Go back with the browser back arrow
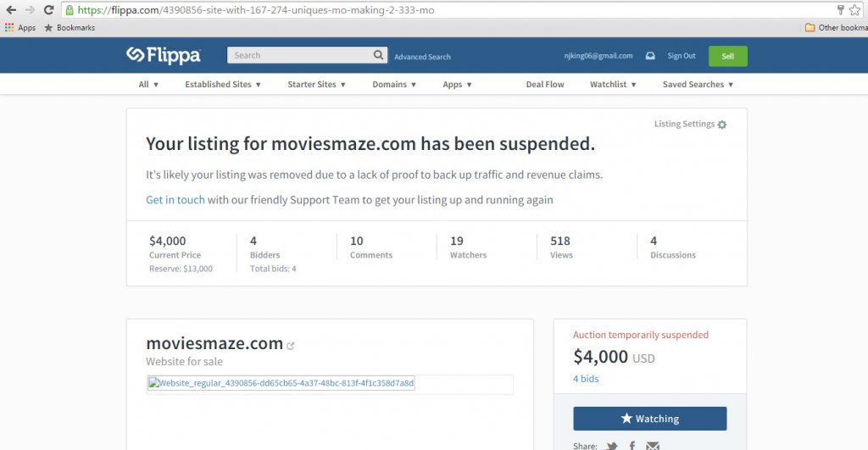 click(11, 10)
